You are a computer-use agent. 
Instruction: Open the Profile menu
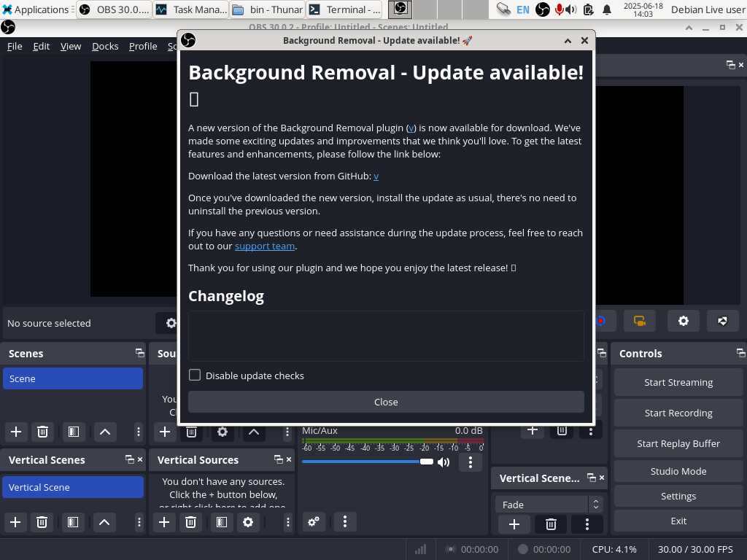[x=143, y=46]
